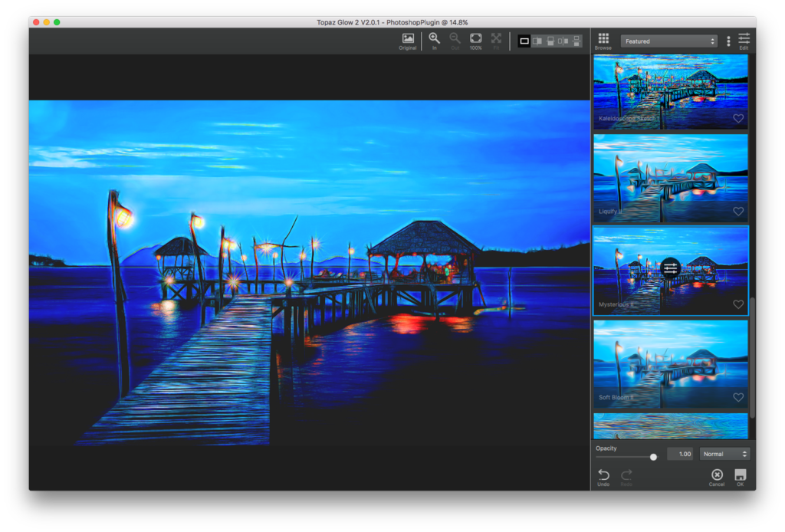Favorite the Mysterious II preset
Image resolution: width=785 pixels, height=532 pixels.
[x=738, y=304]
